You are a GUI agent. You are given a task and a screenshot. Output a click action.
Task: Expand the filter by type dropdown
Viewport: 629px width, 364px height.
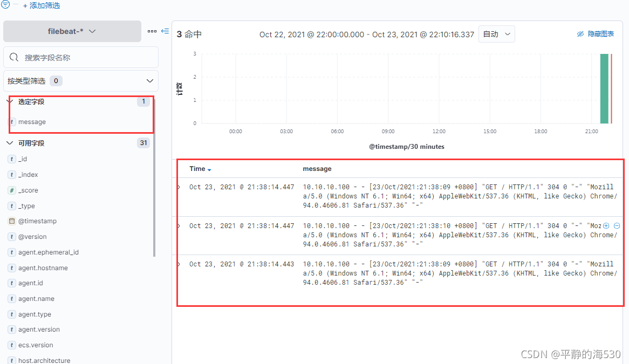[x=81, y=81]
